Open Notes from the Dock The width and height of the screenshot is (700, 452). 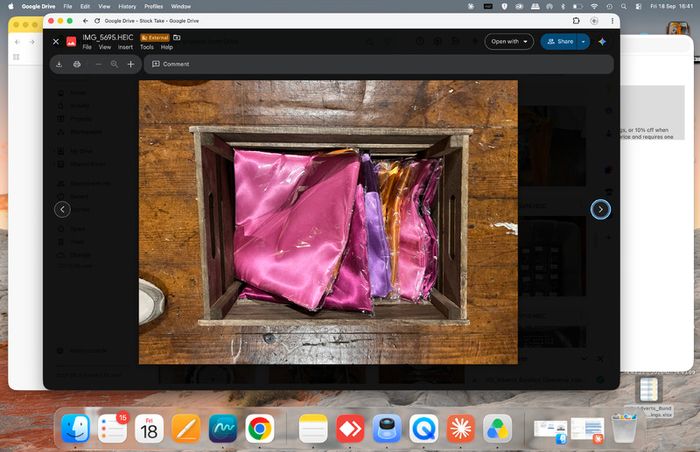[x=313, y=428]
